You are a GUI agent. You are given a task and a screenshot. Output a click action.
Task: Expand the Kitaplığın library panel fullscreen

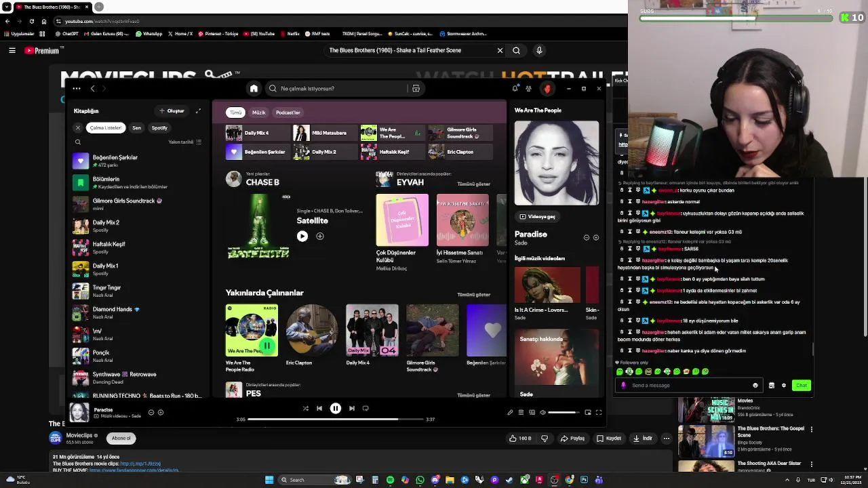pos(198,111)
